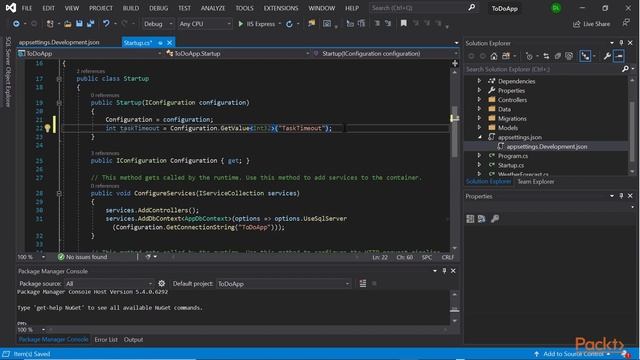The image size is (640, 360).
Task: Toggle pin on the Startup.cs tab
Action: coord(160,43)
